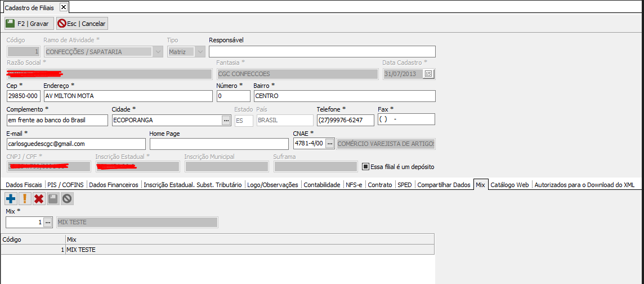Select the MIX TESTE row in grid

[217, 250]
